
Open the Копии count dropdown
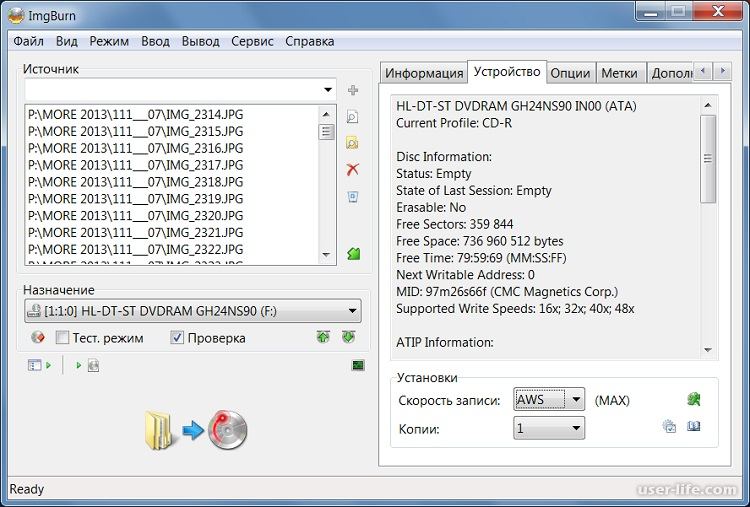click(x=575, y=428)
